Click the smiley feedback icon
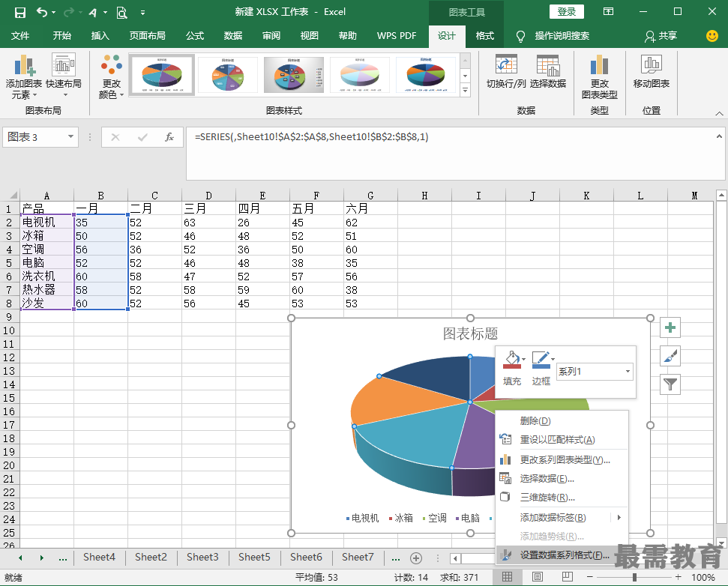This screenshot has width=728, height=586. (x=712, y=36)
